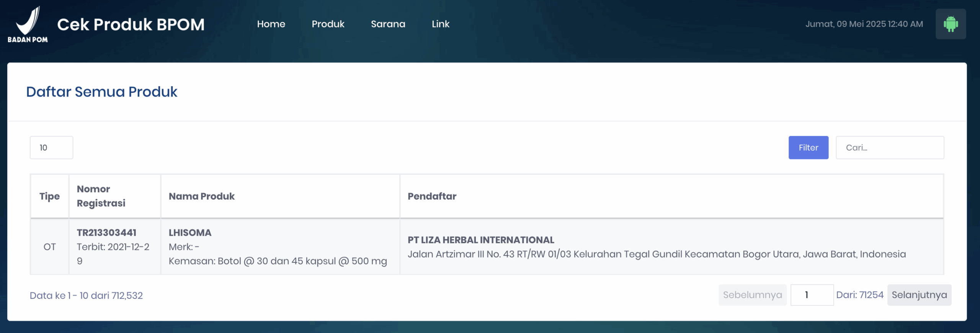Open the Android app download icon
Screen dimensions: 980x333
(951, 24)
